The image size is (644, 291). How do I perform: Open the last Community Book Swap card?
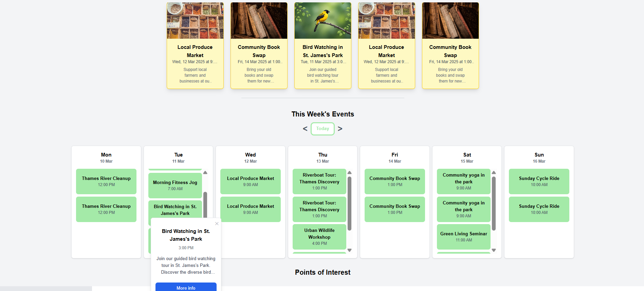coord(450,46)
